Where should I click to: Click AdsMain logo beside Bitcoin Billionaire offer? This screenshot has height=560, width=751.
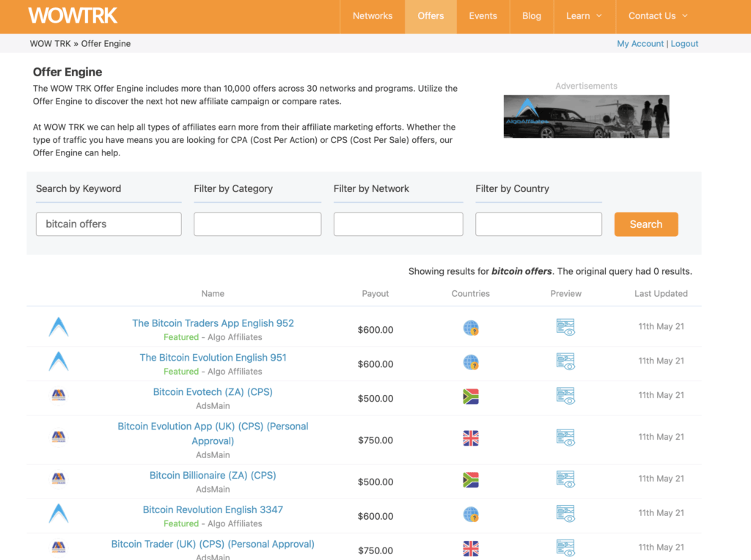[59, 479]
